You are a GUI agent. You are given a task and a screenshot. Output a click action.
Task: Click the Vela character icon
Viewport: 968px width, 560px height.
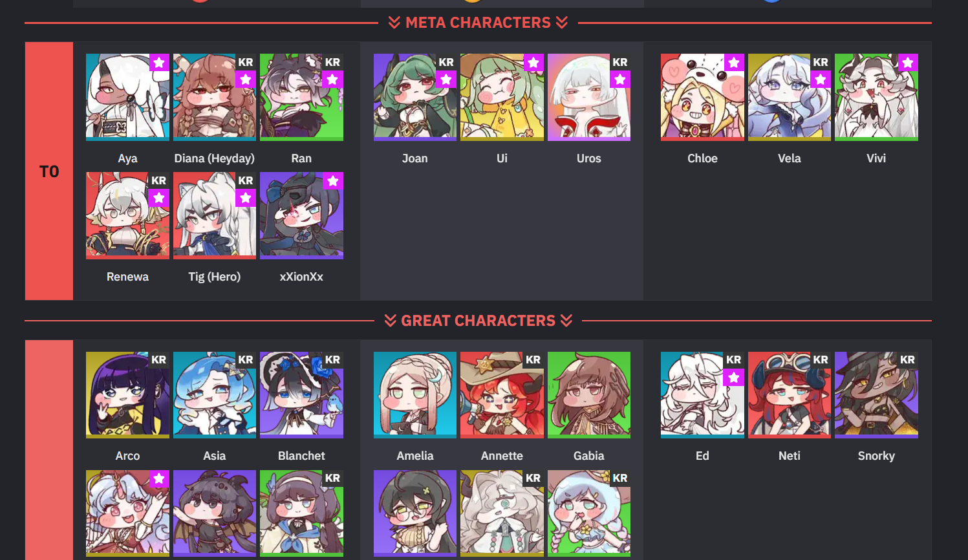[x=790, y=97]
